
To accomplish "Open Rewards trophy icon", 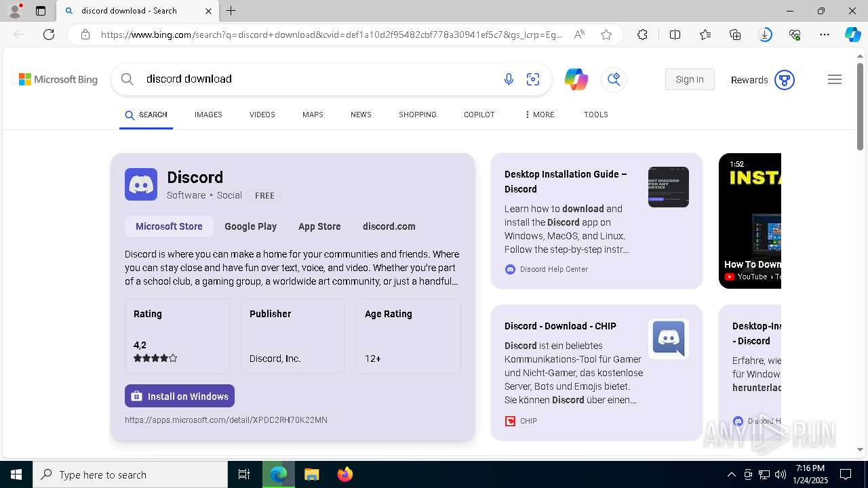I will pos(785,80).
